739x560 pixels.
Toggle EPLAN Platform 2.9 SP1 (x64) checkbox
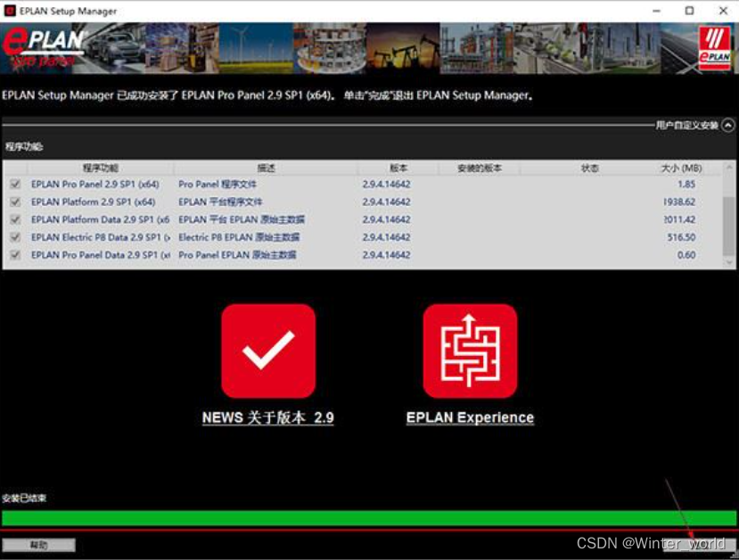[15, 202]
